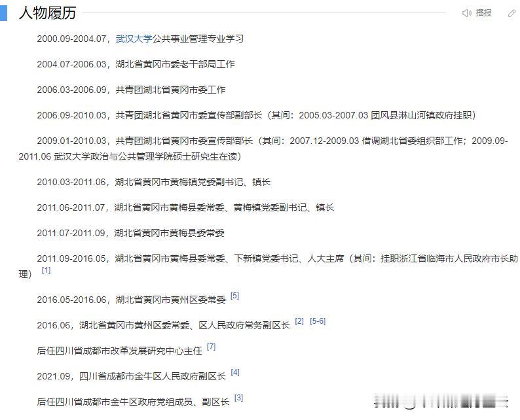Open reference [7] after 研究中心主任
Viewport: 520px width, 420px height.
click(x=212, y=347)
